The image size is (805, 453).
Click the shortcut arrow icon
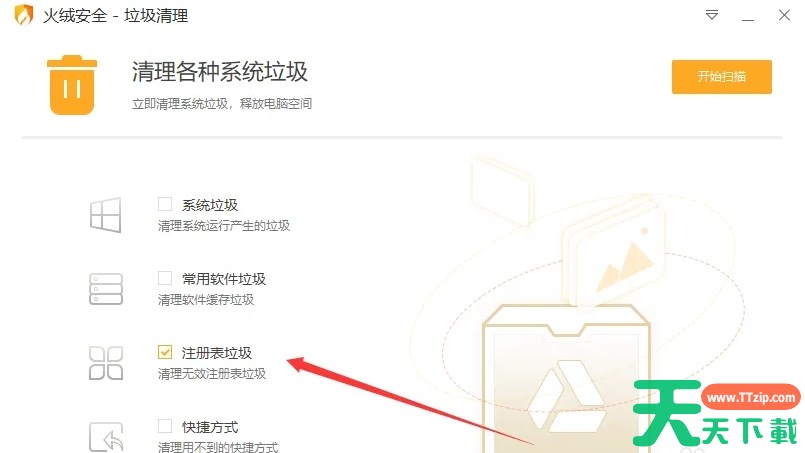(x=106, y=437)
